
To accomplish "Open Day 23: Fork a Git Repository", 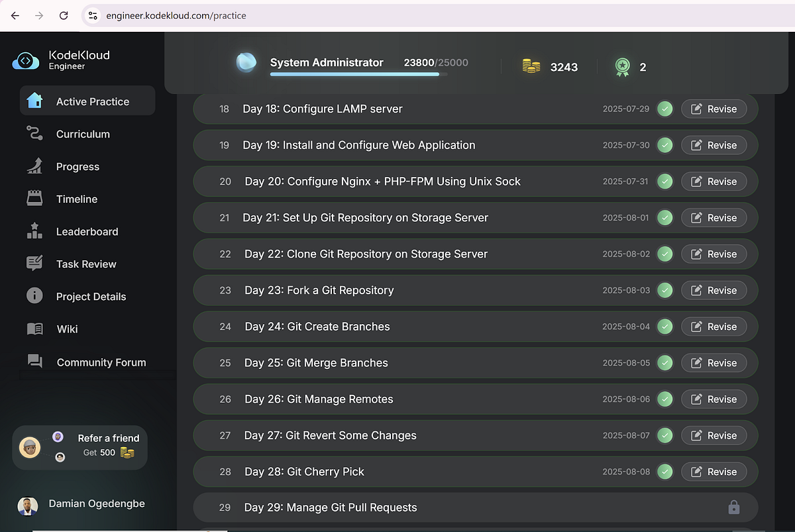I will (319, 290).
